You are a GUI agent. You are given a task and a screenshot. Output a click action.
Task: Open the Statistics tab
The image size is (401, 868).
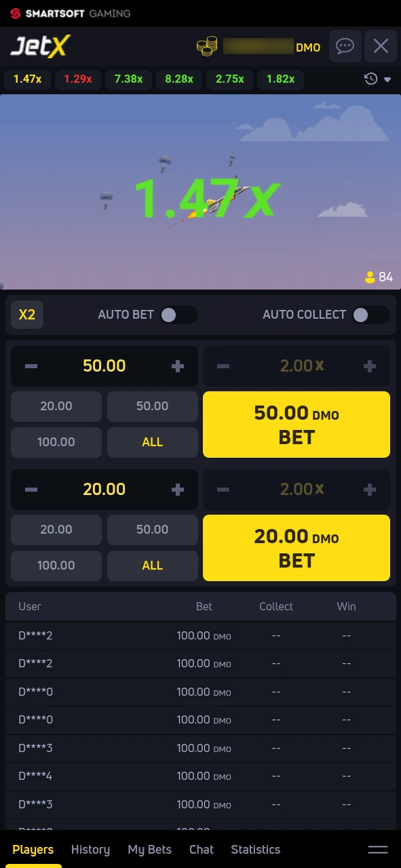click(256, 849)
